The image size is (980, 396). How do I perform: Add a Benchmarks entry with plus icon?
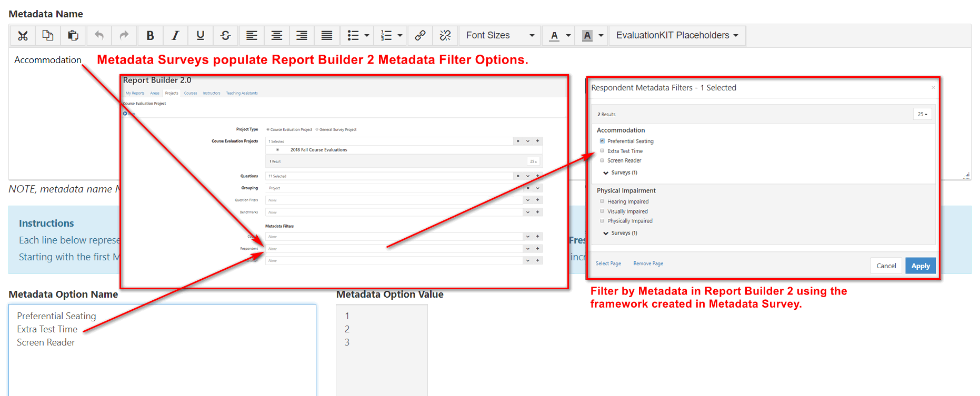coord(537,212)
